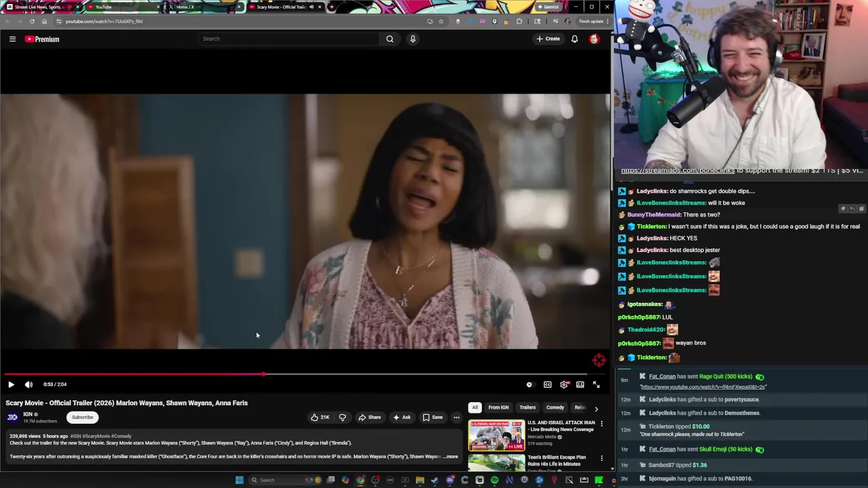Click the Fat_Conan name on Skull Emoji alert
Screen dimensions: 868x488
pyautogui.click(x=662, y=449)
